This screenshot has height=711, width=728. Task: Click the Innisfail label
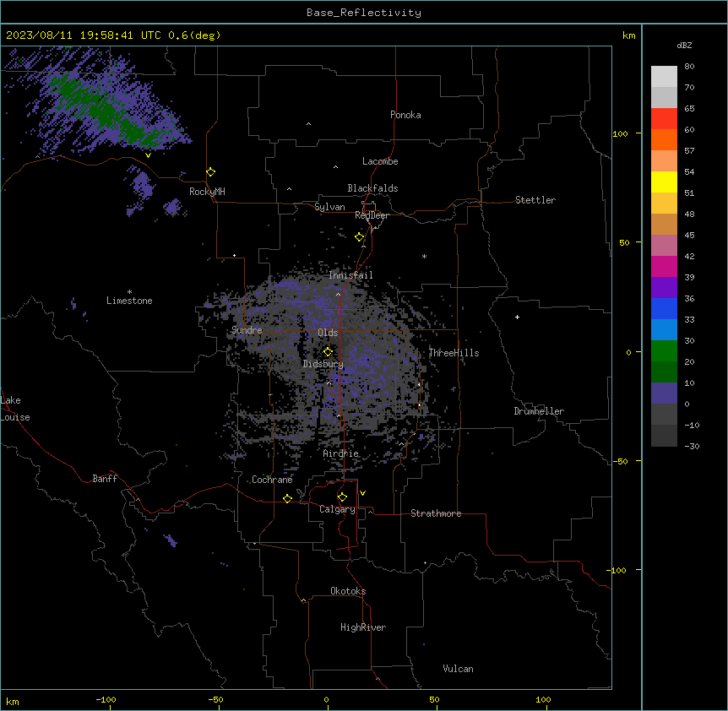(350, 275)
